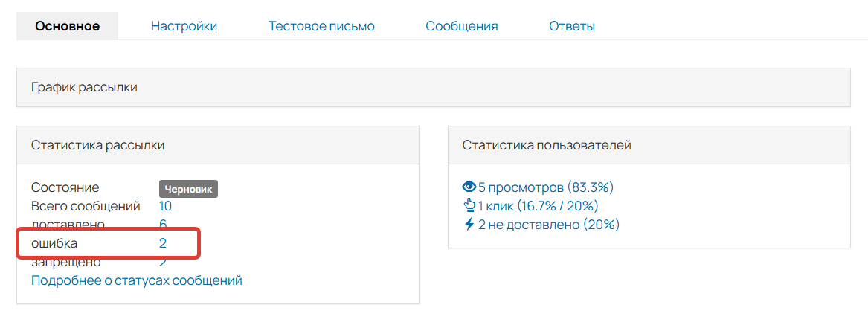
Task: Open the 2 не доставлено (20%) link
Action: pos(549,225)
